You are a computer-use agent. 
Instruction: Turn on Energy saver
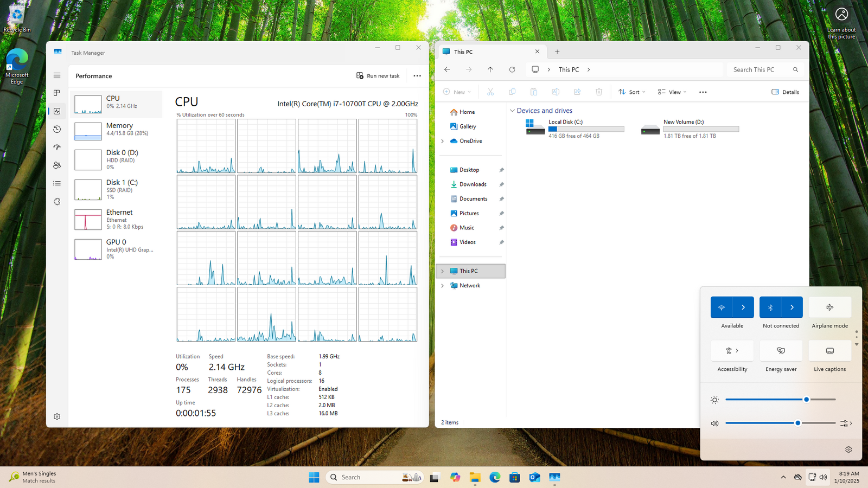point(781,351)
